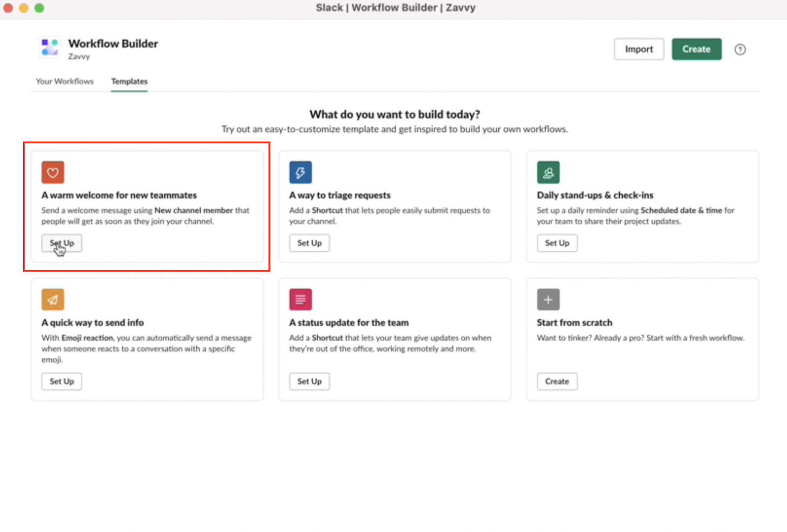Click the heart icon on the welcome template
This screenshot has height=532, width=787.
[53, 172]
